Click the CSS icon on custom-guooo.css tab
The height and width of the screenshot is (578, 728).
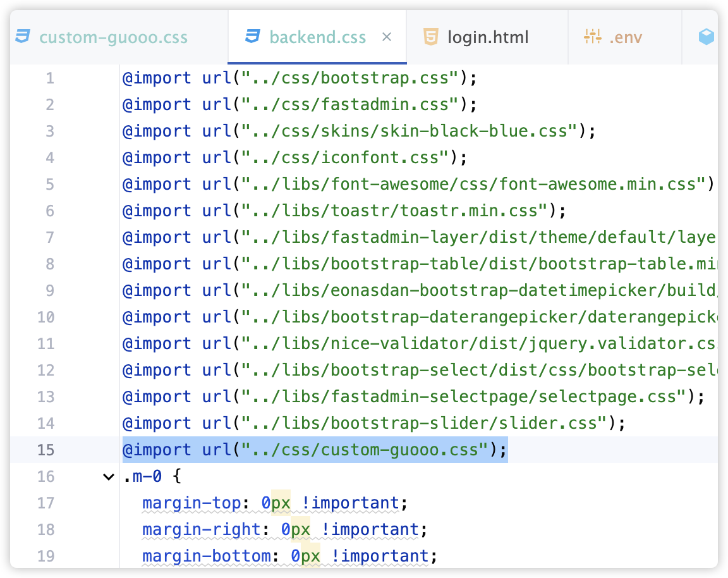click(23, 36)
